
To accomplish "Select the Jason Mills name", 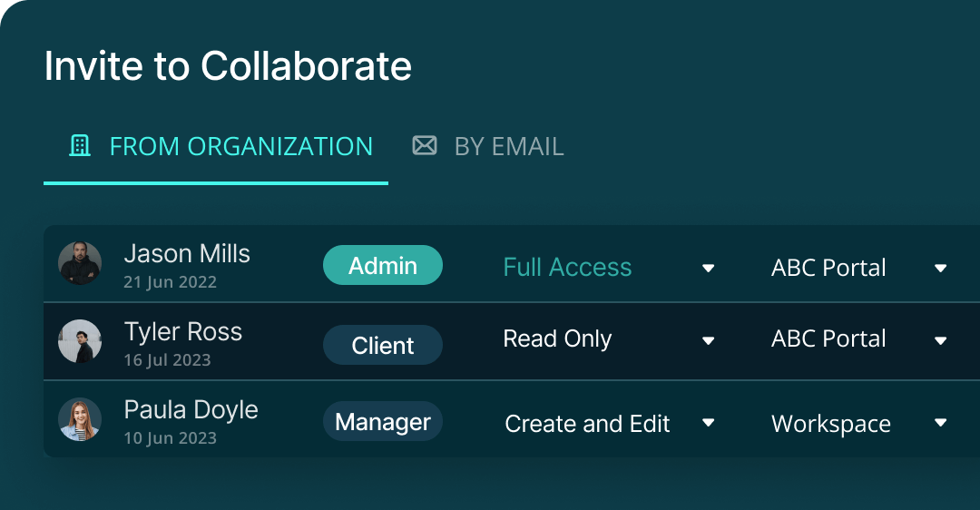I will 187,254.
